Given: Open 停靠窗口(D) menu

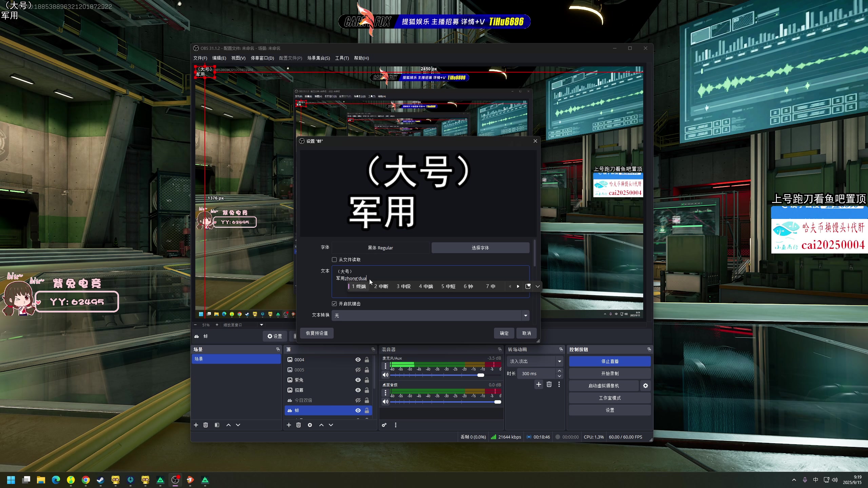Looking at the screenshot, I should (x=262, y=58).
